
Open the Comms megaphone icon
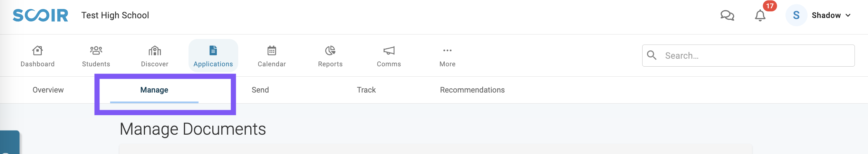[389, 51]
